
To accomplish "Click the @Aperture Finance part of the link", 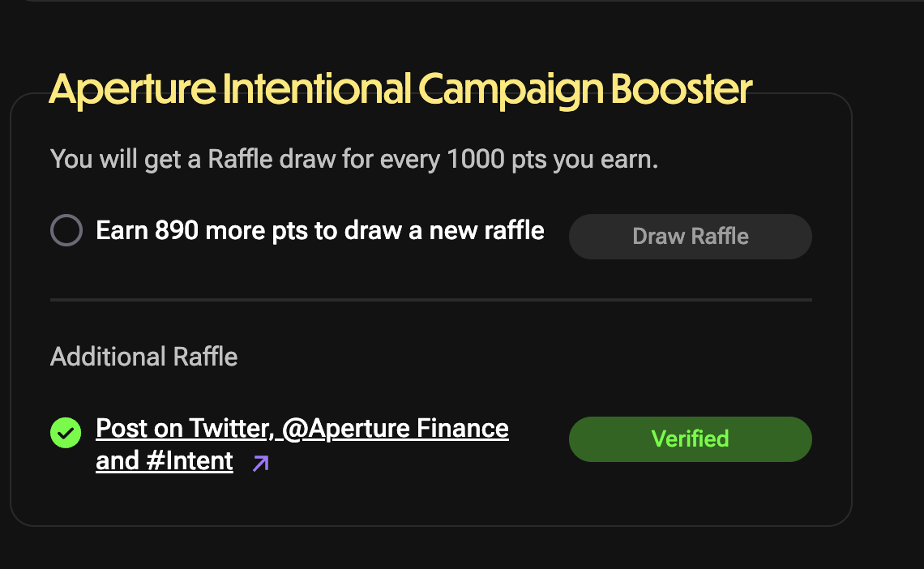I will pos(396,428).
